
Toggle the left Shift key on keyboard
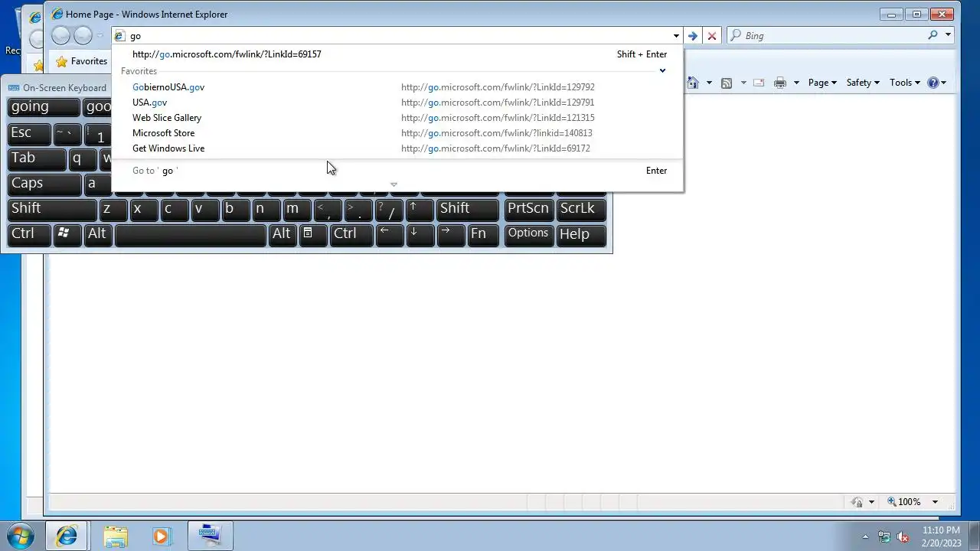[x=52, y=209]
